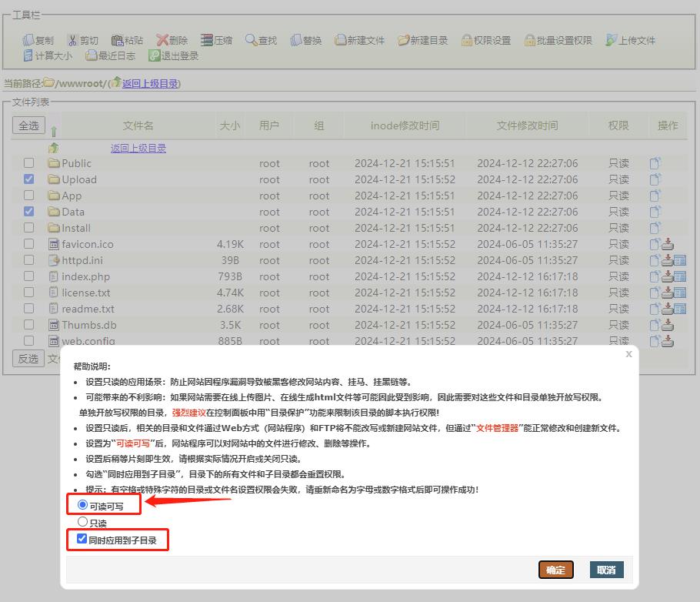Click the 删除 (delete) red X tool
The image size is (700, 602).
click(172, 40)
